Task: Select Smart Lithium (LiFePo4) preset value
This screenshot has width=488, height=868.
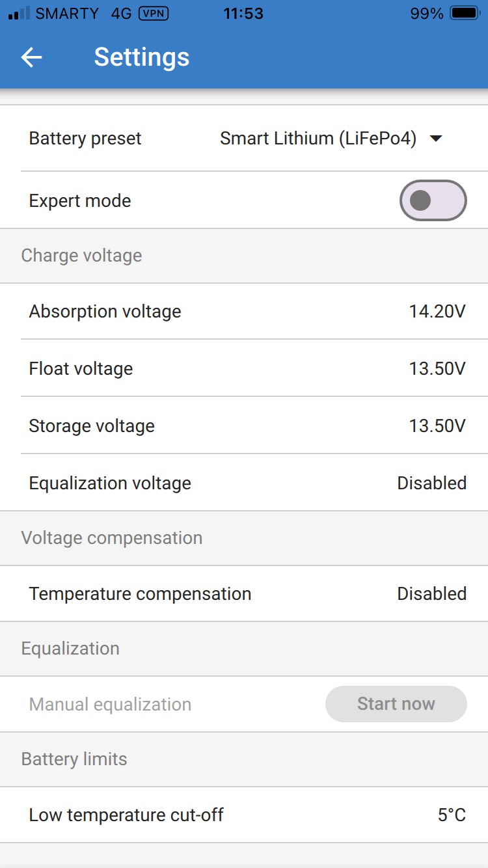Action: (318, 139)
